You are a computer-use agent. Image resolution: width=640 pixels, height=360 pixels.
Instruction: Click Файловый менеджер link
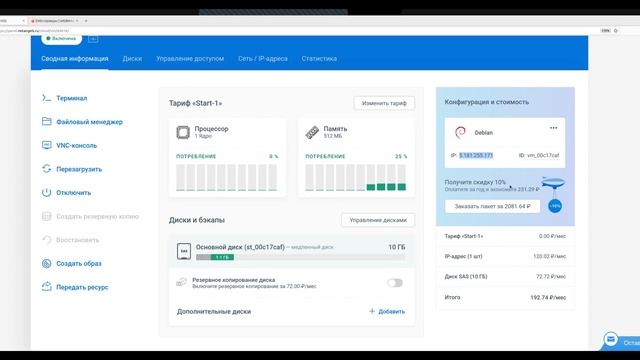[x=89, y=122]
